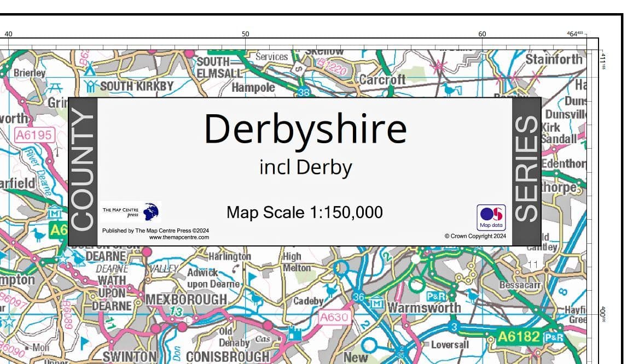Select the picnic site symbol near Brierley
The width and height of the screenshot is (639, 364).
coord(55,87)
